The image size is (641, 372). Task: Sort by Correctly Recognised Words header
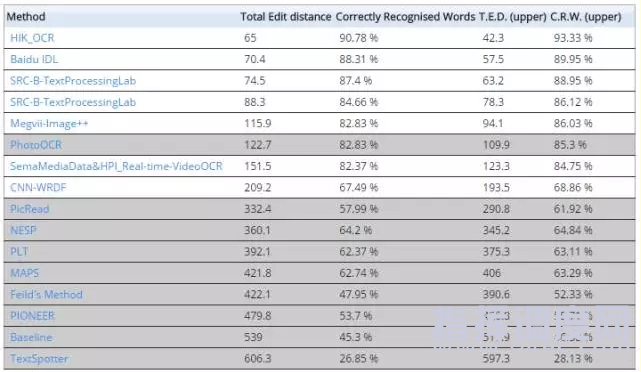[405, 17]
